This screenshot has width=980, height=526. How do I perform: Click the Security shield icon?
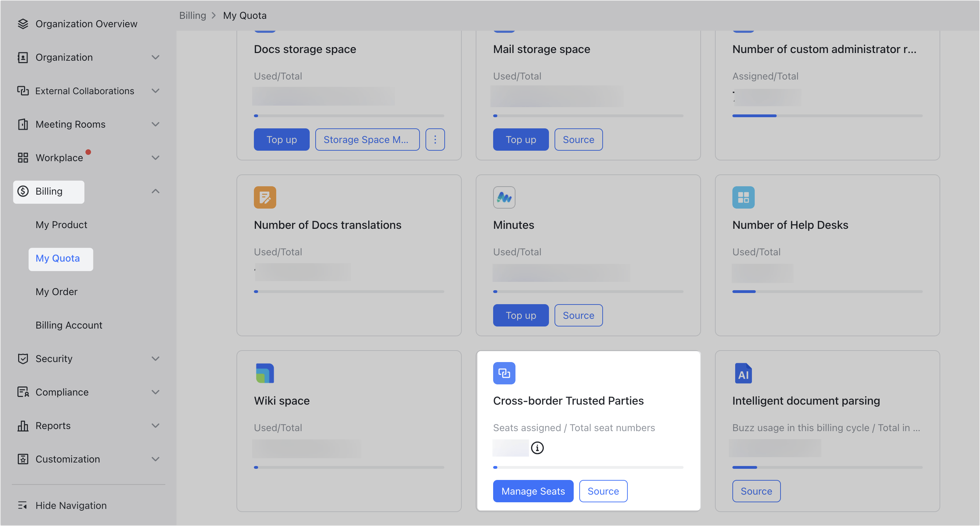[x=23, y=359]
